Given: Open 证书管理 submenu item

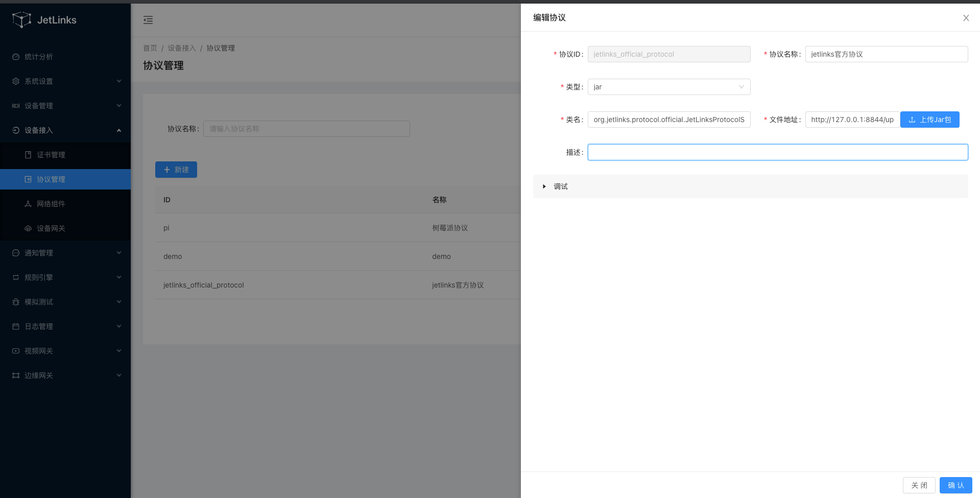Looking at the screenshot, I should click(x=65, y=155).
